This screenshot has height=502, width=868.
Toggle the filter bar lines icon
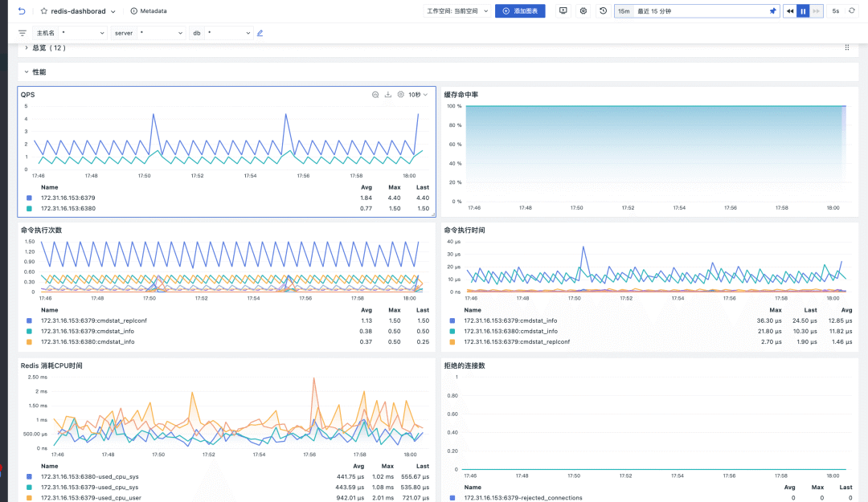(x=23, y=33)
